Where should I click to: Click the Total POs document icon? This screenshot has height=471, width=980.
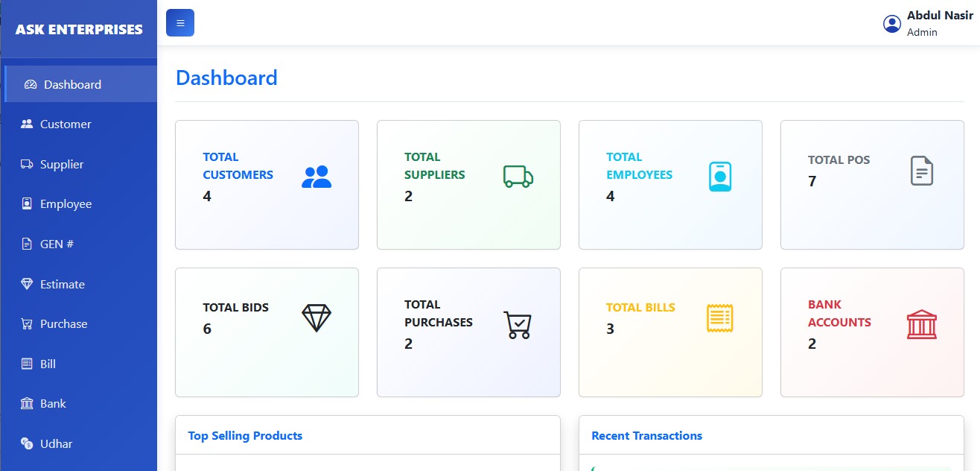922,171
